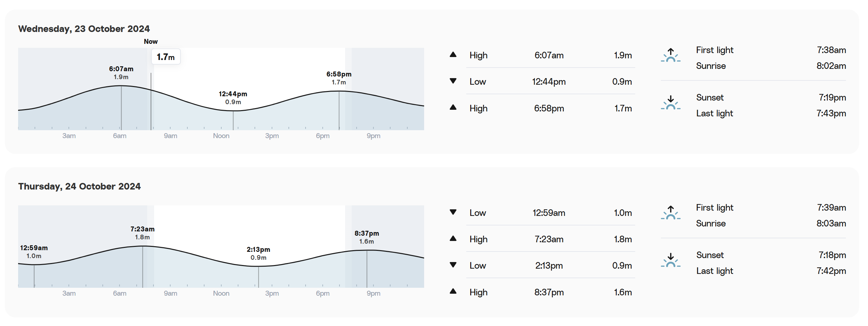Image resolution: width=868 pixels, height=326 pixels.
Task: Click the sunset icon for Wednesday
Action: (x=670, y=103)
